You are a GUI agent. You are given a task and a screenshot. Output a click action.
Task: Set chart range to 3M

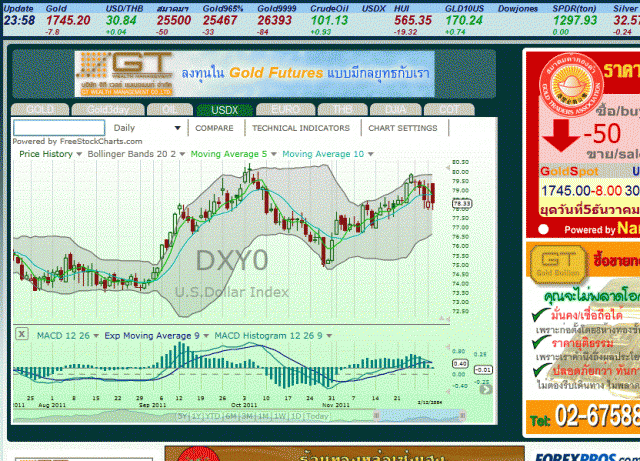(247, 416)
